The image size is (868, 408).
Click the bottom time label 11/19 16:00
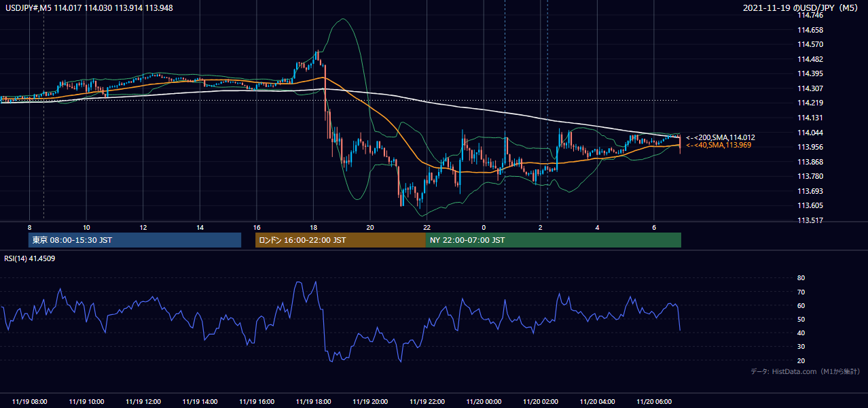tap(257, 402)
